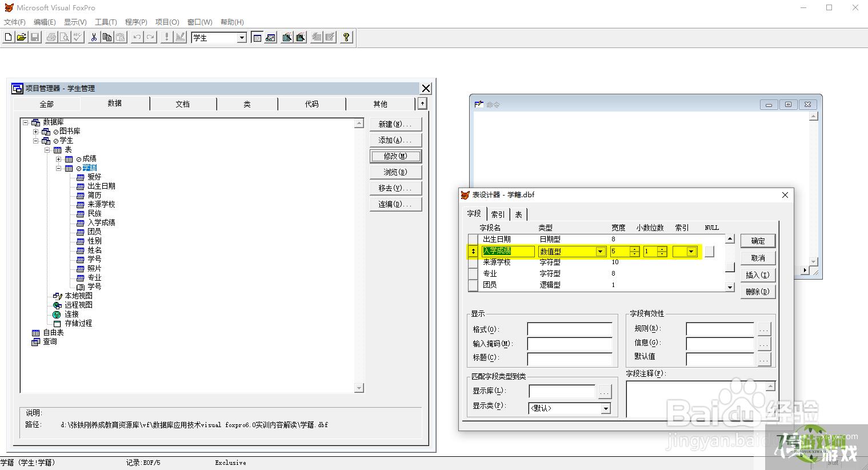
Task: Launch the Form wizard toolbar icon
Action: point(287,37)
